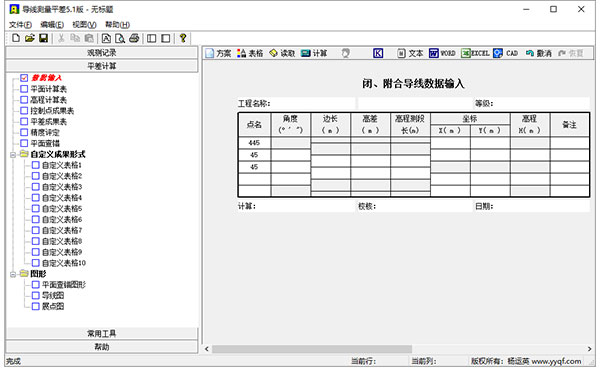Select 展点图 in the tree

click(x=53, y=306)
